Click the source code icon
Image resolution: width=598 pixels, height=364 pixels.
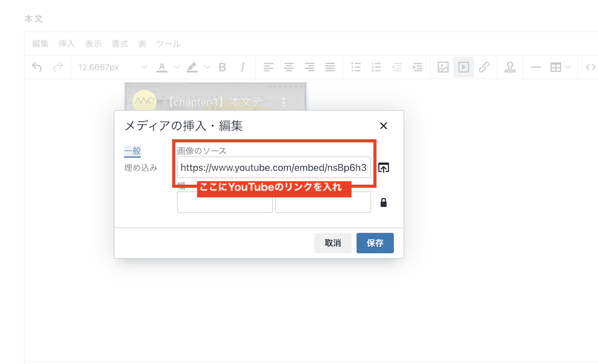coord(590,67)
